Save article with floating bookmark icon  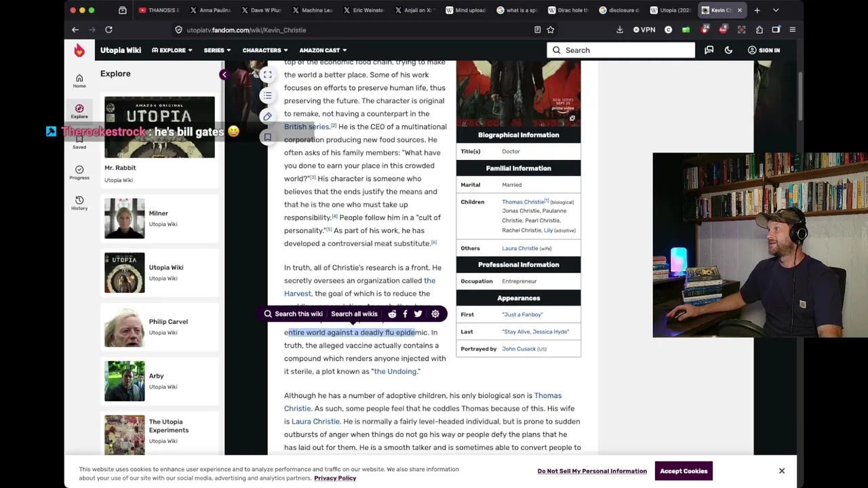tap(268, 138)
